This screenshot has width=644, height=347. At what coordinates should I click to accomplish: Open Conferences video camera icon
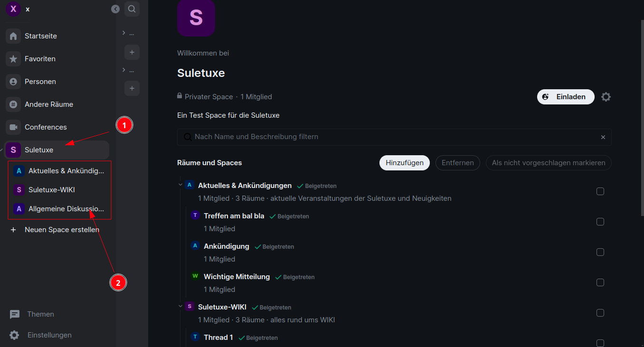click(13, 127)
